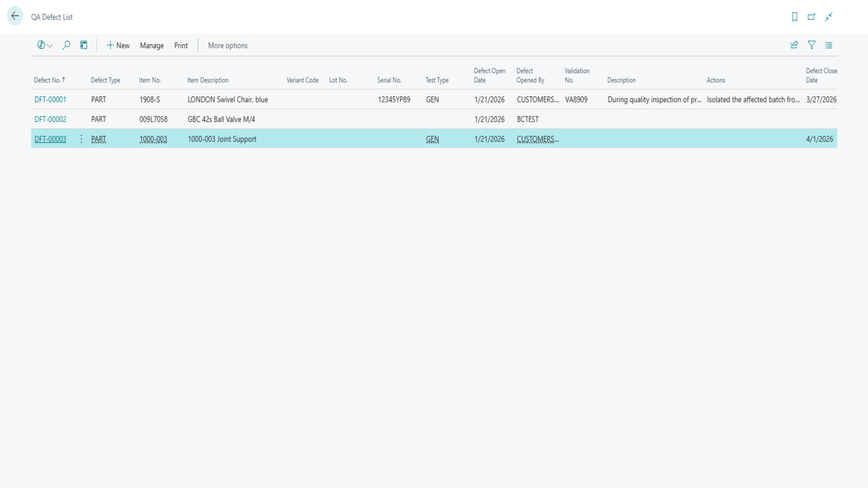Expand More options in the toolbar
Image resolution: width=868 pixels, height=488 pixels.
[x=228, y=45]
